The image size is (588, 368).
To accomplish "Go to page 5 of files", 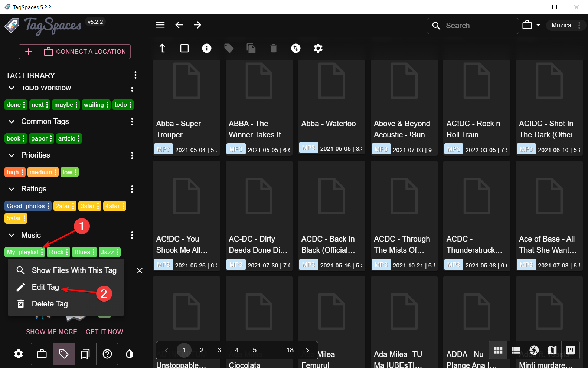I will 255,350.
